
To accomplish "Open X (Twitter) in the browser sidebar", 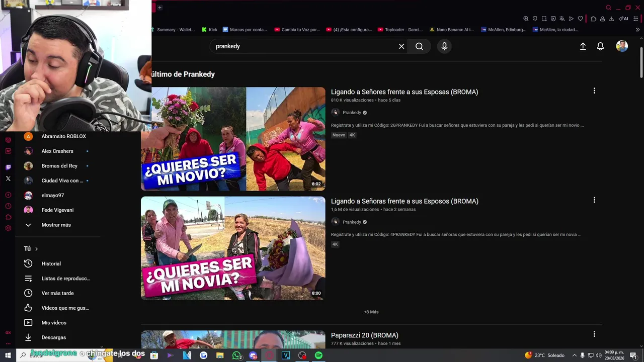I will coord(8,178).
